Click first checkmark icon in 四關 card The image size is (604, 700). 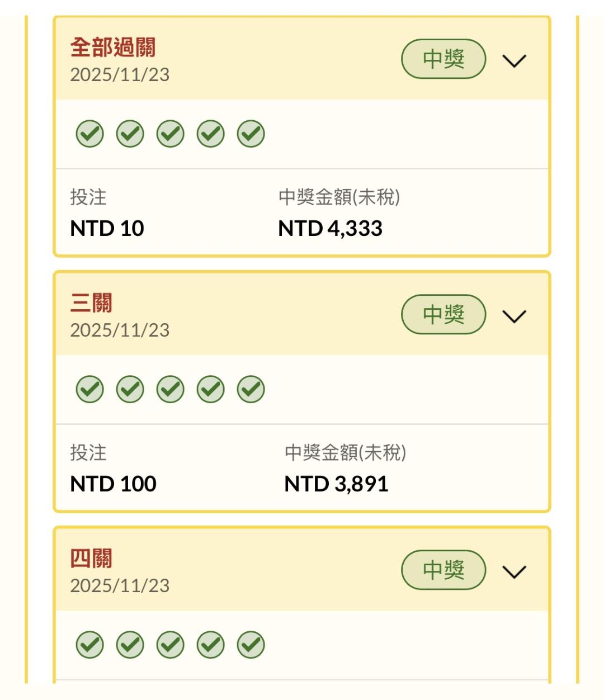click(90, 645)
